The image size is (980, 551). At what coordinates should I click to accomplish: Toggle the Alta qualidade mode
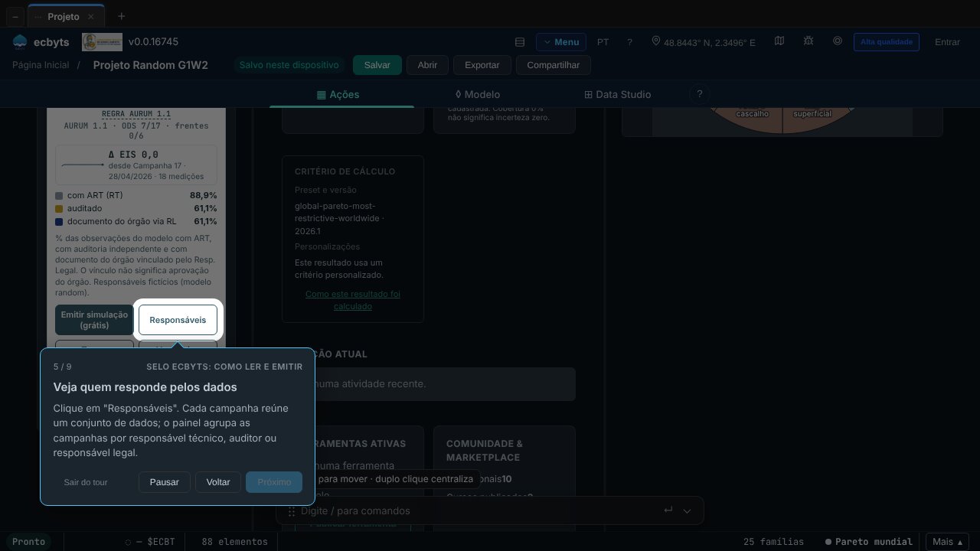pos(887,42)
